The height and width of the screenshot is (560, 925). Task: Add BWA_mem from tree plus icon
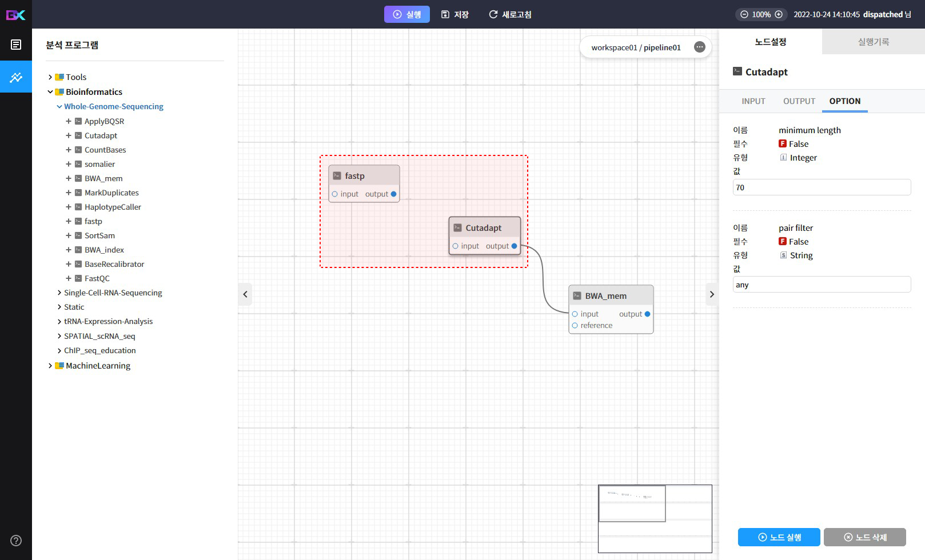click(x=69, y=178)
